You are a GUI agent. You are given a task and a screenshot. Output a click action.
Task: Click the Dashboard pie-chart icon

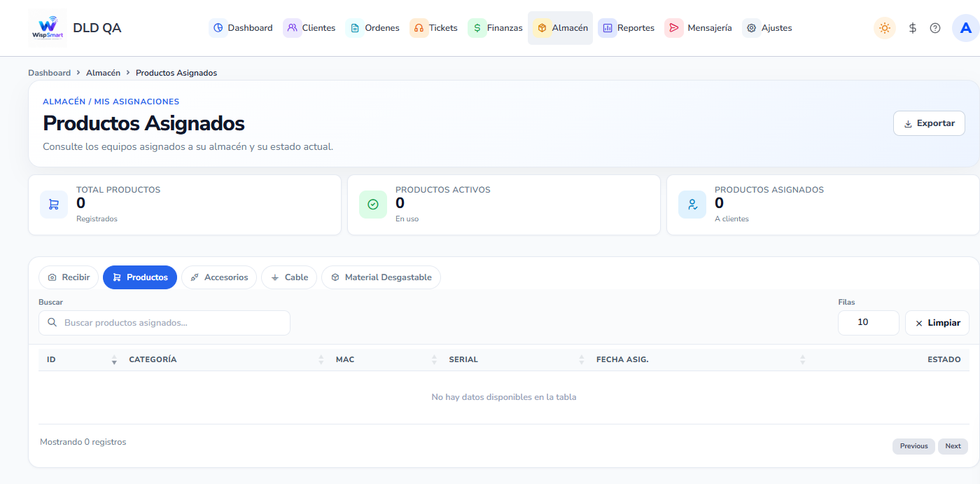point(218,28)
